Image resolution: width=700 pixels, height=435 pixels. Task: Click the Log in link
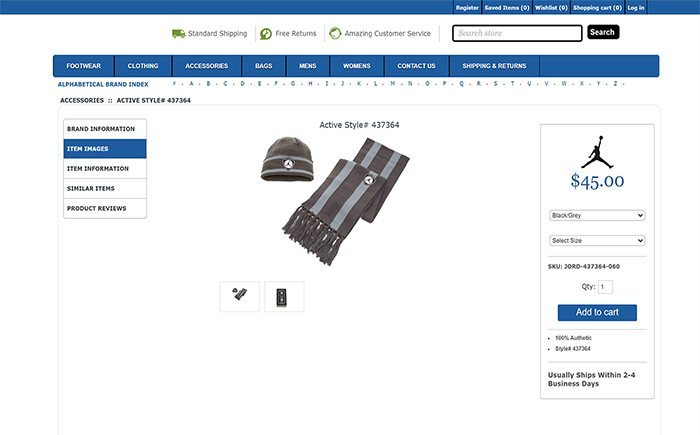click(636, 8)
